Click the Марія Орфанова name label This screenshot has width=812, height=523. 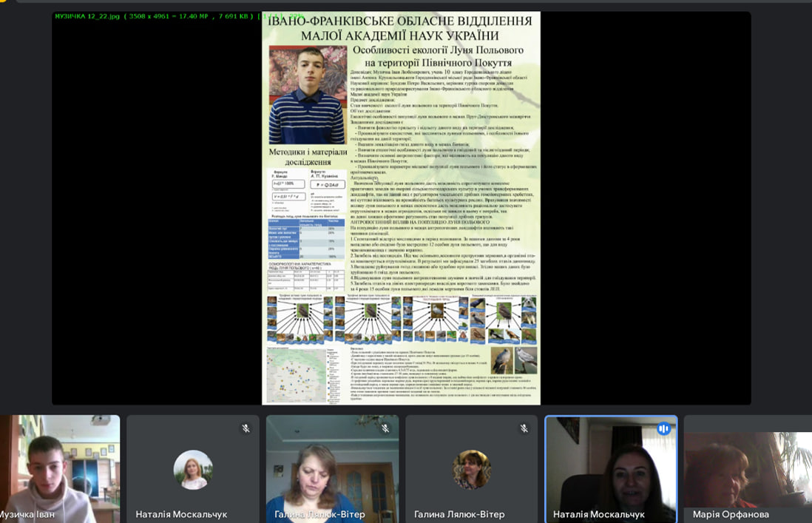tap(731, 514)
